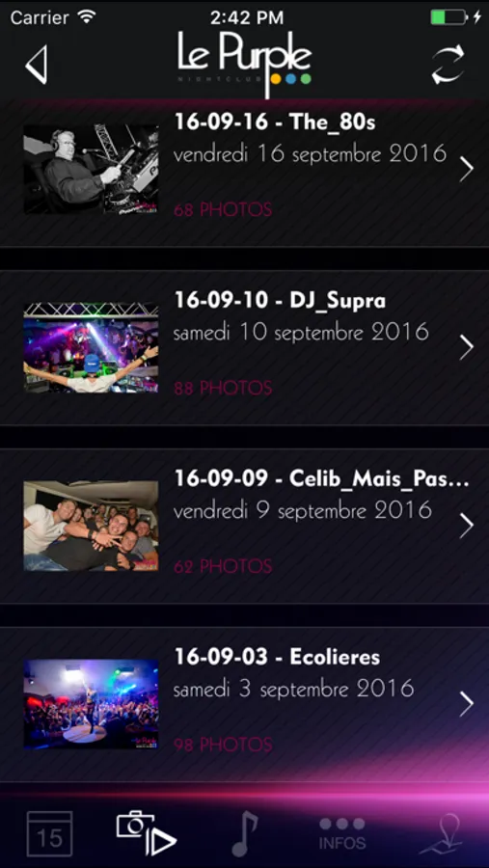Expand the Ecolieres album chevron
The image size is (489, 868).
(466, 704)
